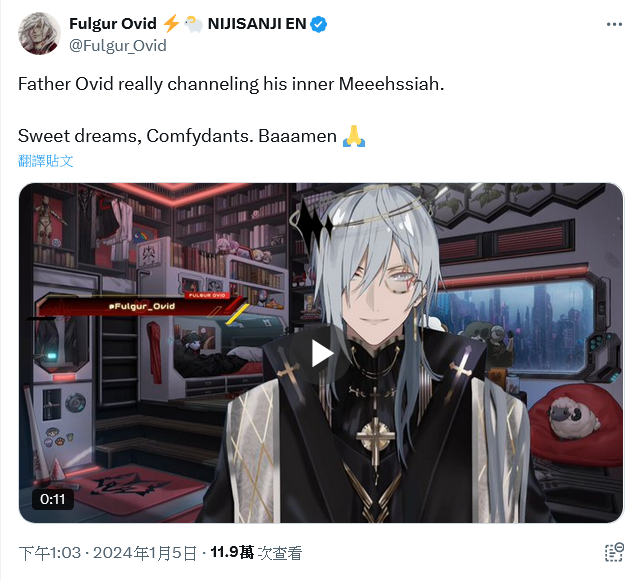This screenshot has width=641, height=580.
Task: Click Fulgur Ovid's profile avatar
Action: click(39, 33)
